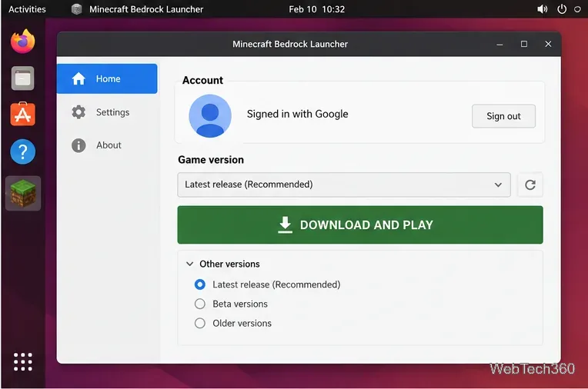Click the Settings gear icon in sidebar
This screenshot has height=389, width=588.
79,112
